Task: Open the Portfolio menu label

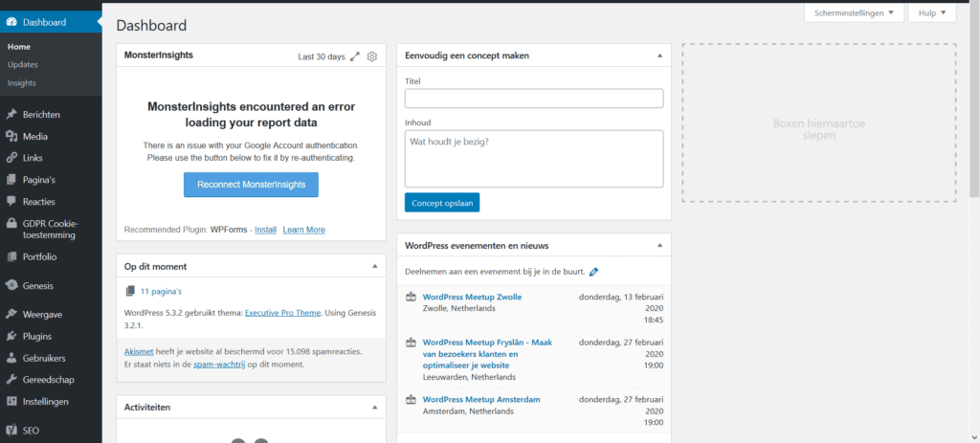Action: 40,256
